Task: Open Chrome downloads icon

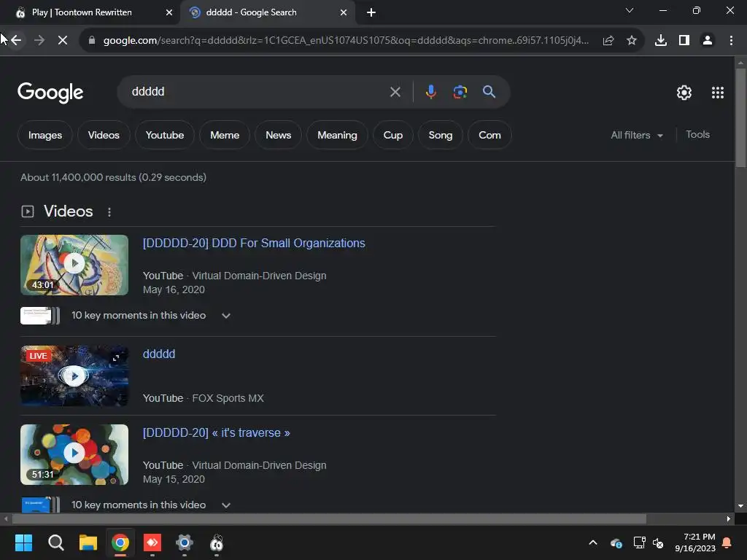Action: pos(661,41)
